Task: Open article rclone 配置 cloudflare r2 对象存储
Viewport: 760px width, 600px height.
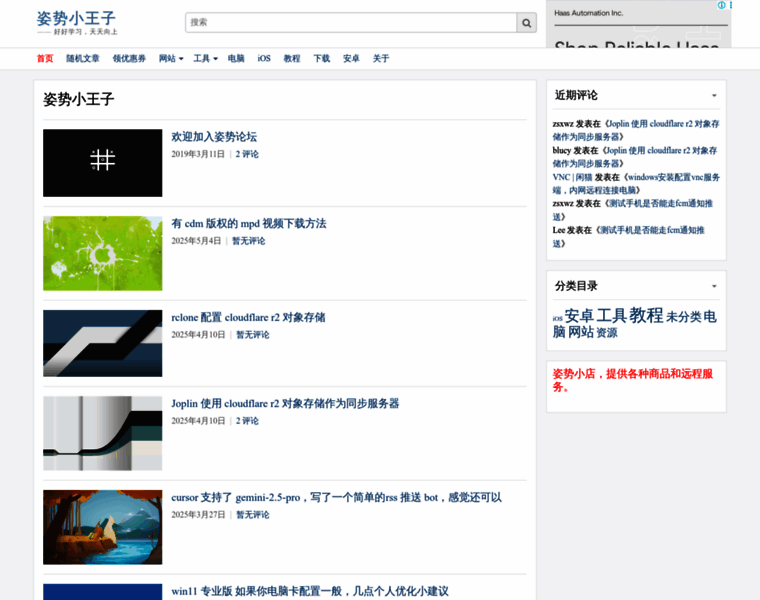Action: 248,317
